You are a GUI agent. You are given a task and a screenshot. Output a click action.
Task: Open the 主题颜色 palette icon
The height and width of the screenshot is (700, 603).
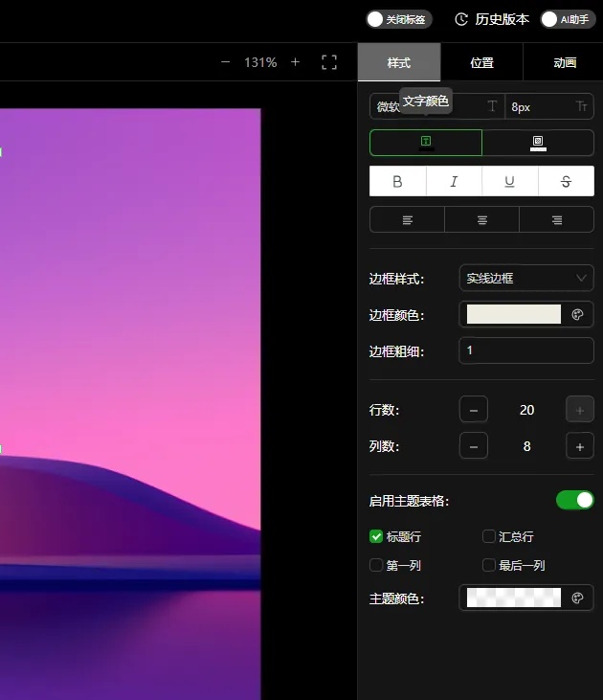tap(577, 598)
